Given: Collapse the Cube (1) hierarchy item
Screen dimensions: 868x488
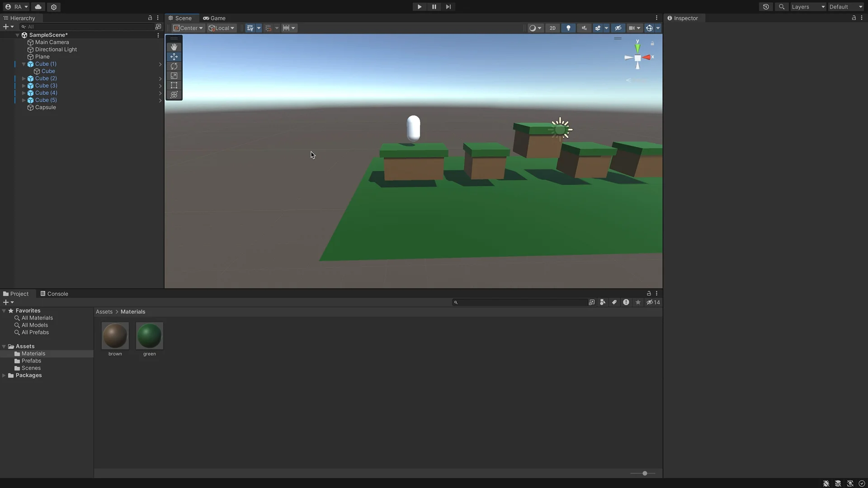Looking at the screenshot, I should [24, 64].
